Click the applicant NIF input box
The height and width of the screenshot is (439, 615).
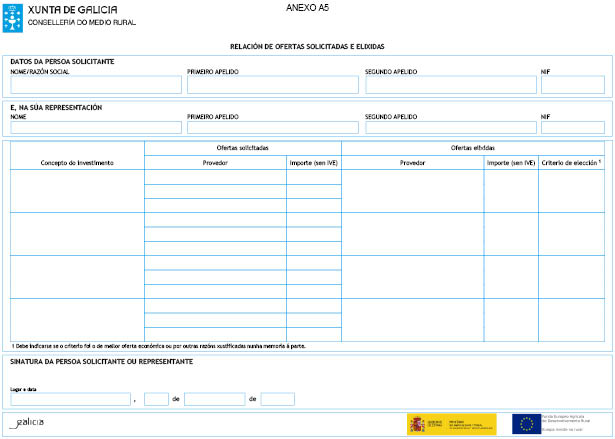pos(572,86)
